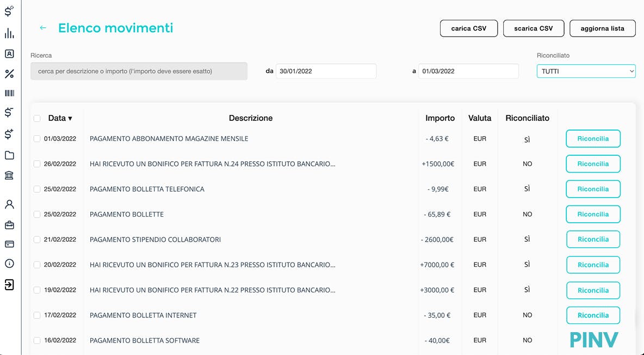Click the percent sign sidebar icon
The height and width of the screenshot is (355, 644).
coord(9,74)
